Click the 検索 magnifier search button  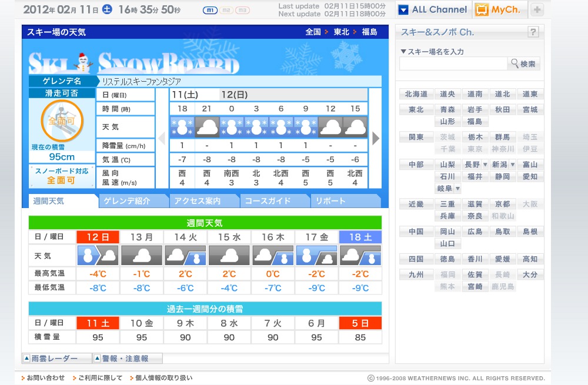coord(523,64)
